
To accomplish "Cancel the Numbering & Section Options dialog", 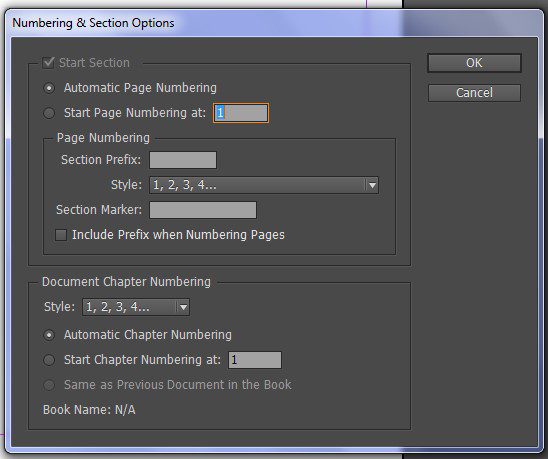I will point(474,93).
